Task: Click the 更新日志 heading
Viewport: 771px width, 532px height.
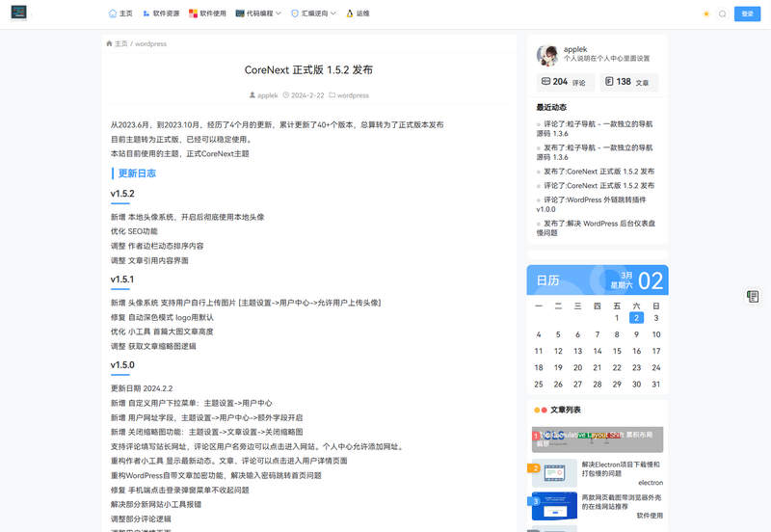Action: [137, 173]
